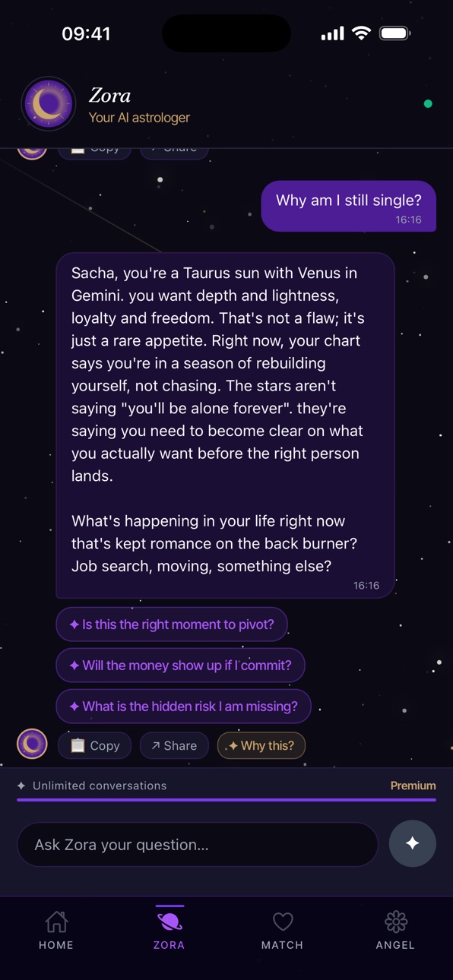Tap the Premium label

(x=413, y=786)
